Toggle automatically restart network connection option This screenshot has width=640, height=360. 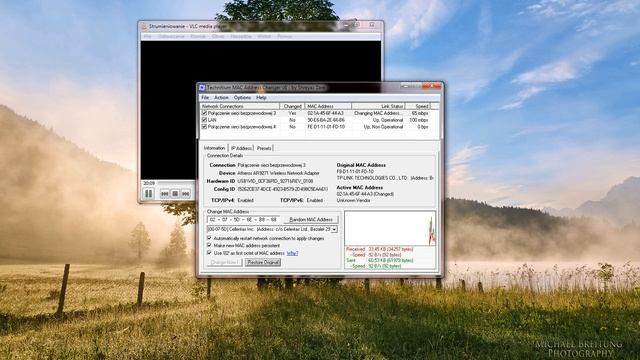tap(209, 238)
